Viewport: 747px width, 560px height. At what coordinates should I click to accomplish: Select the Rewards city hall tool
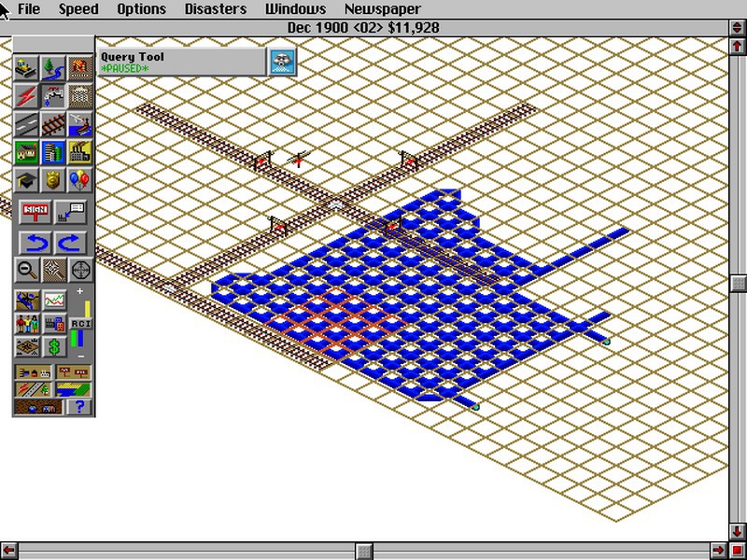pyautogui.click(x=80, y=96)
